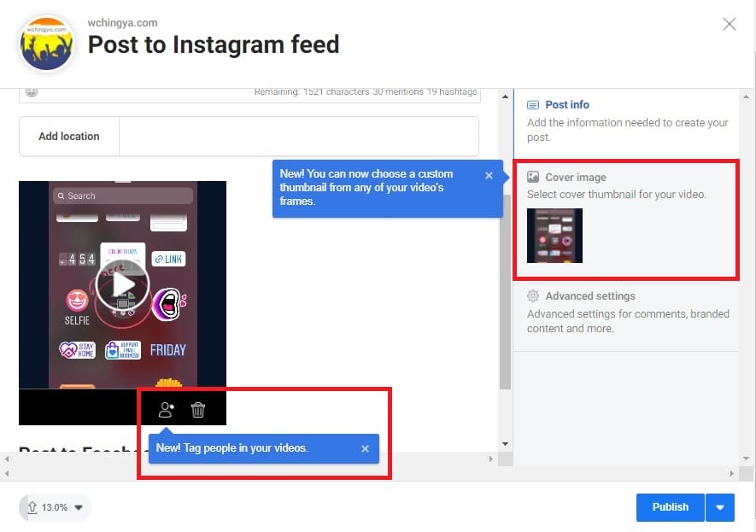
Task: Dismiss the Tag people tooltip
Action: pos(365,448)
